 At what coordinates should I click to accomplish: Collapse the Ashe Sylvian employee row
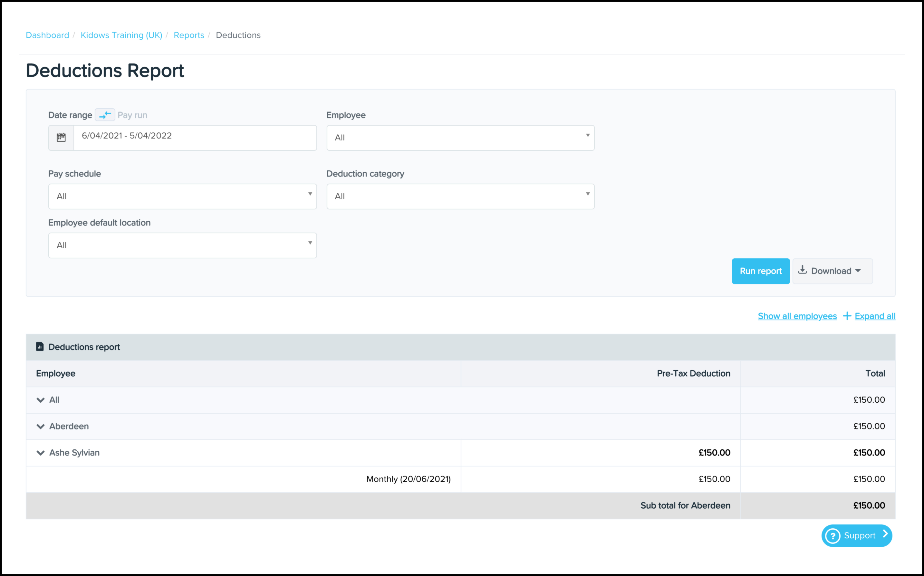(40, 453)
